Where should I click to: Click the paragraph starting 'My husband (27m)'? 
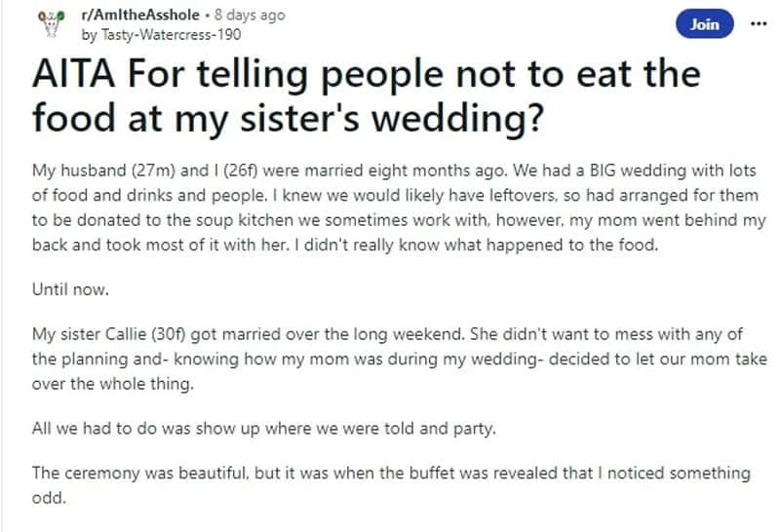[399, 208]
